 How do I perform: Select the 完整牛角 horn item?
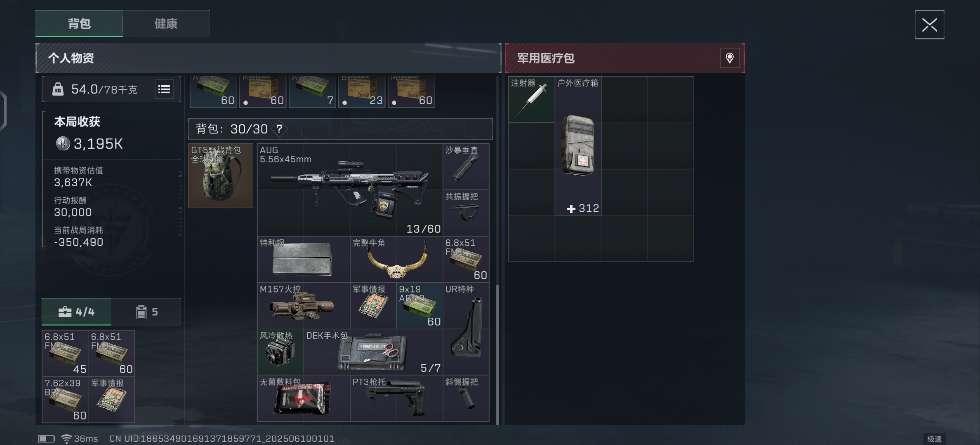(396, 259)
